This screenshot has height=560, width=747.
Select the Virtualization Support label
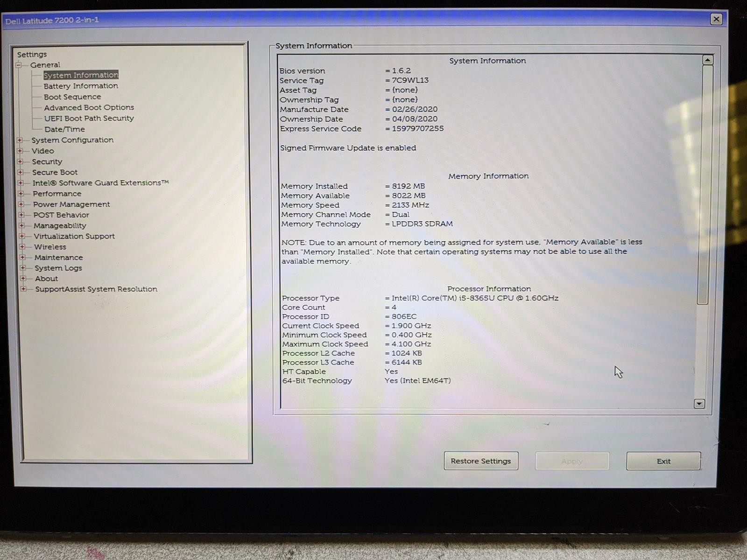click(74, 236)
